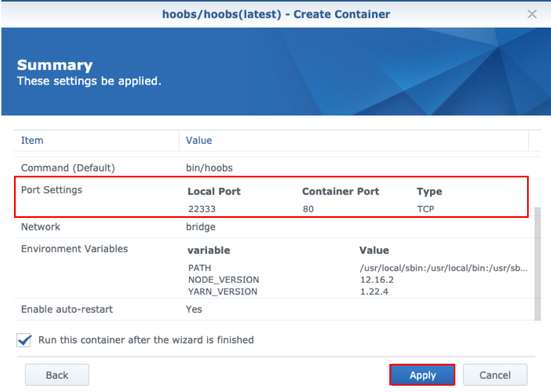Click the PATH variable name
551x392 pixels.
pyautogui.click(x=200, y=268)
